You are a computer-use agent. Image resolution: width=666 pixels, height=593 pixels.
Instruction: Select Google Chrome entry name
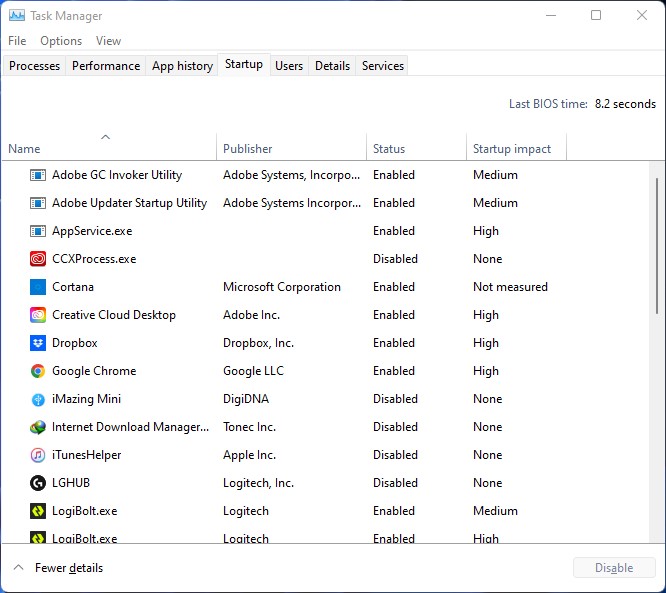coord(94,371)
